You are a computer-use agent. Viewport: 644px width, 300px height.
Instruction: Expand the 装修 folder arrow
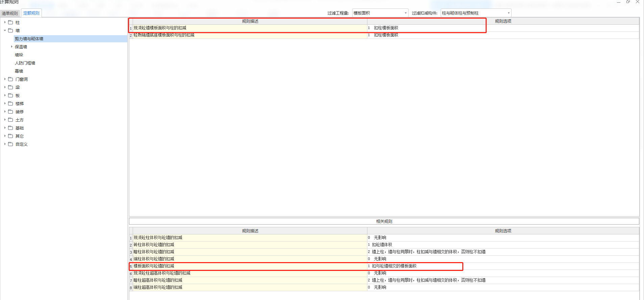5,112
